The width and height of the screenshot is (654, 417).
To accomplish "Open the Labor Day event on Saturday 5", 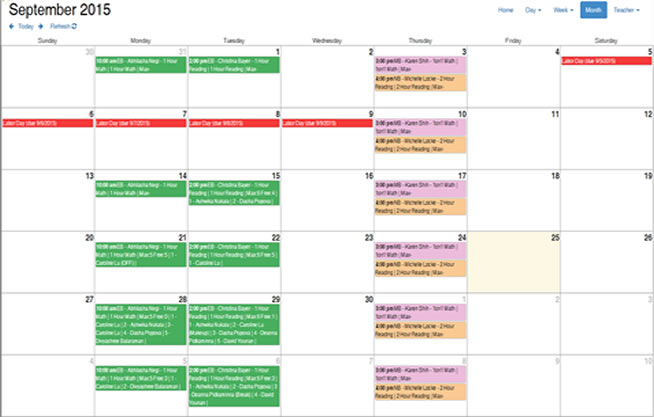I will (606, 61).
